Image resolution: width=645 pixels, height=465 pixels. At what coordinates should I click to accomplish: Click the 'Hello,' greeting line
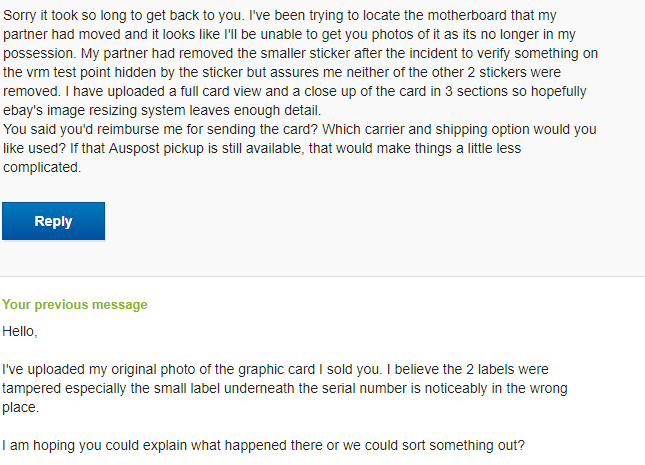(20, 331)
